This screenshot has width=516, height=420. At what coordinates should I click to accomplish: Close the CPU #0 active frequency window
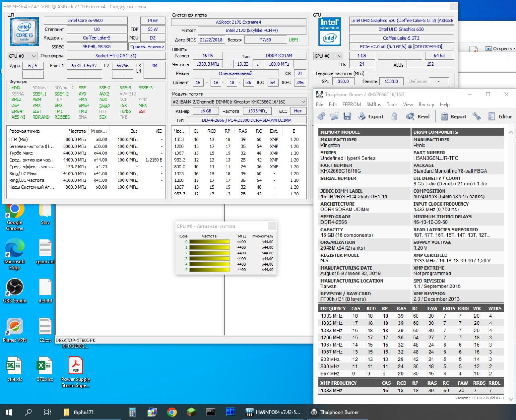click(x=272, y=226)
